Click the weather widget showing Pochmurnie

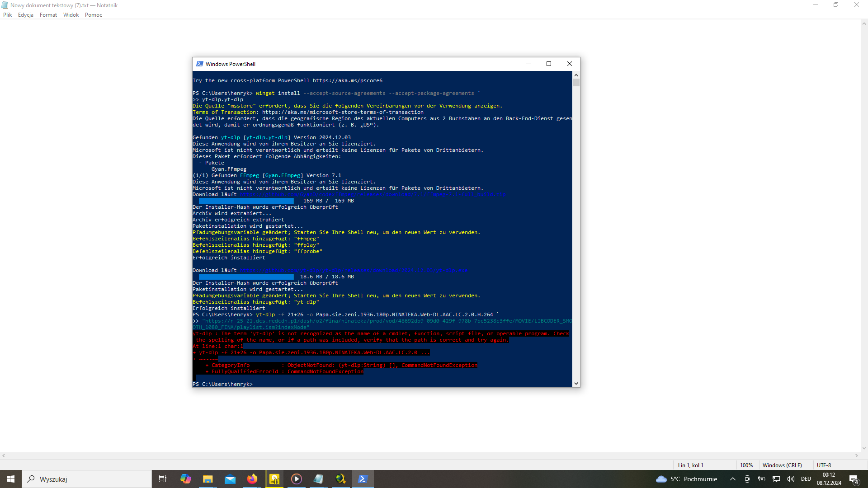pyautogui.click(x=686, y=479)
